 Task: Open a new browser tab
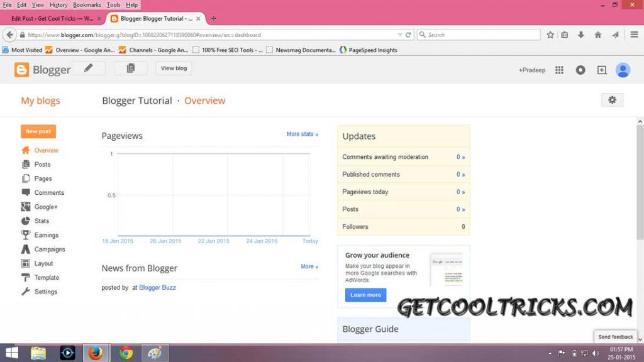pos(214,18)
